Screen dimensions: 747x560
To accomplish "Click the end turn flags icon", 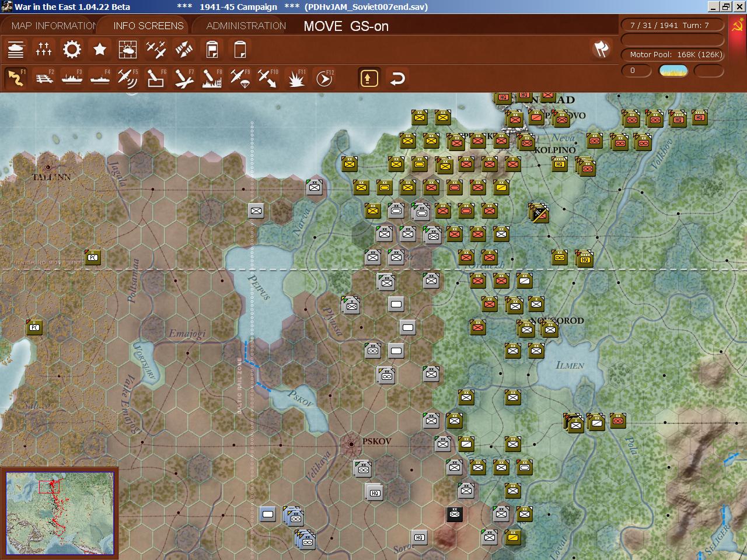I will pyautogui.click(x=601, y=49).
